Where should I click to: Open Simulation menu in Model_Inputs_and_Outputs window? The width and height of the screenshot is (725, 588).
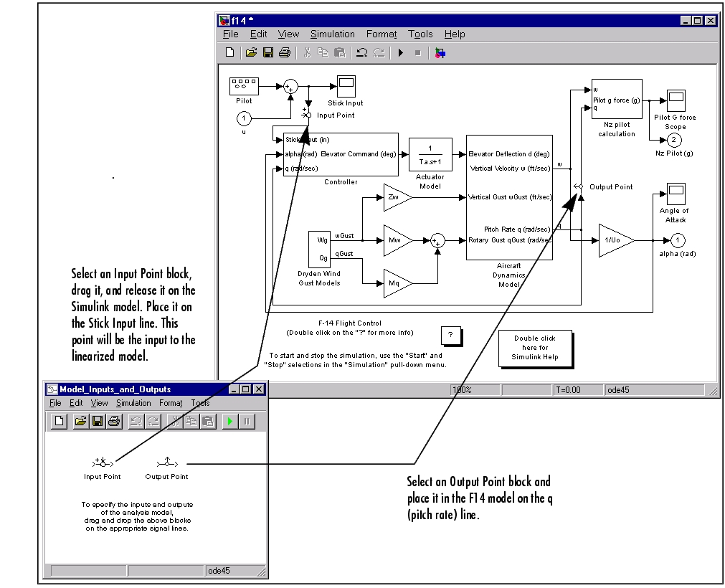click(x=133, y=403)
